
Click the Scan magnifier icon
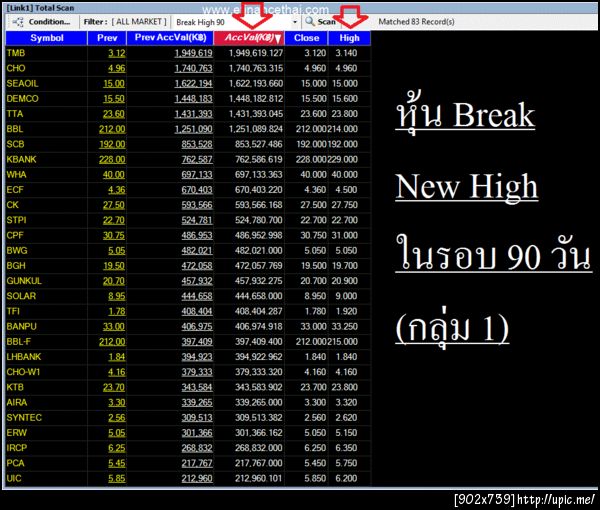tap(310, 22)
